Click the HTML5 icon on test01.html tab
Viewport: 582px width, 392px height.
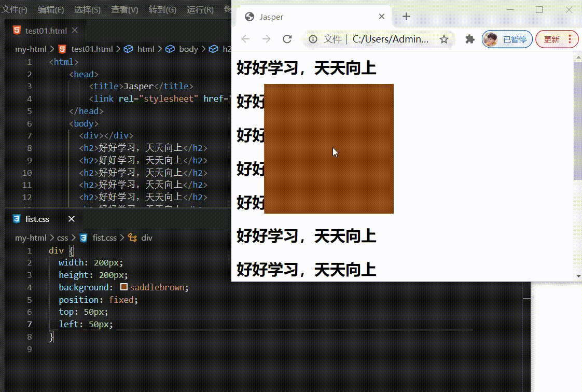17,31
